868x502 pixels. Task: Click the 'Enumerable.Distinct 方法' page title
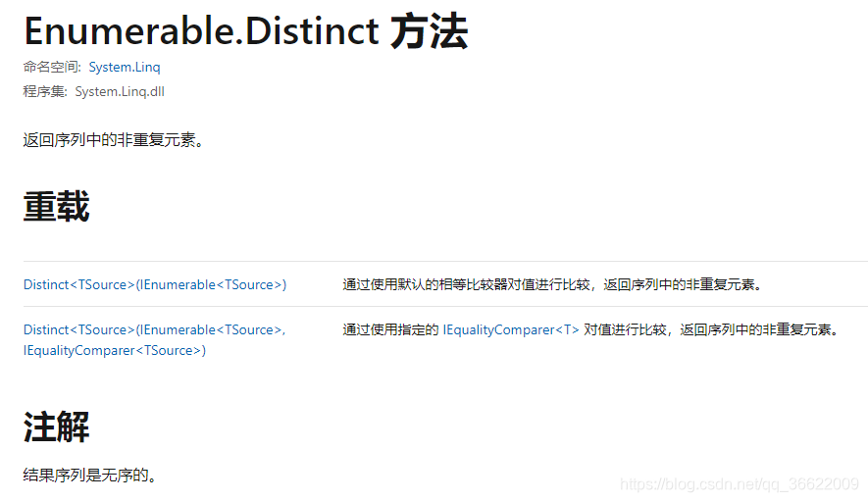pos(246,31)
